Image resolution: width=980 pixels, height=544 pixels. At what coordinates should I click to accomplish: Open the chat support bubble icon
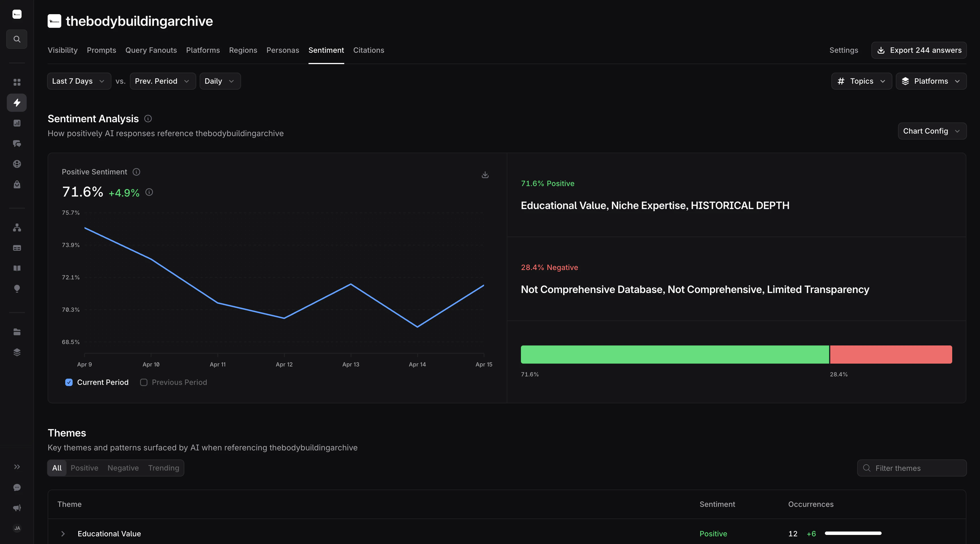tap(17, 487)
